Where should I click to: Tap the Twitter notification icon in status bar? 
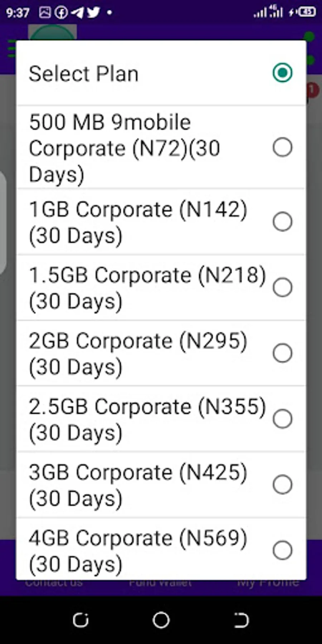pyautogui.click(x=93, y=13)
